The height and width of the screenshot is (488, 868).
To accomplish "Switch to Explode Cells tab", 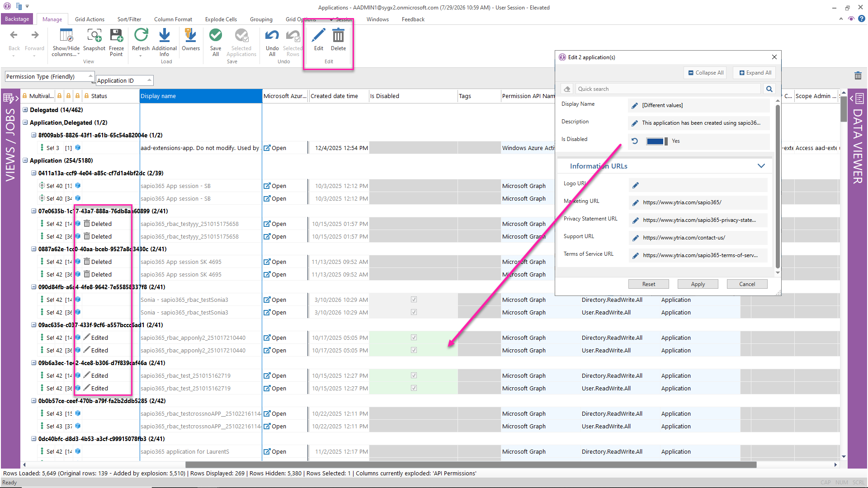I will (x=221, y=19).
